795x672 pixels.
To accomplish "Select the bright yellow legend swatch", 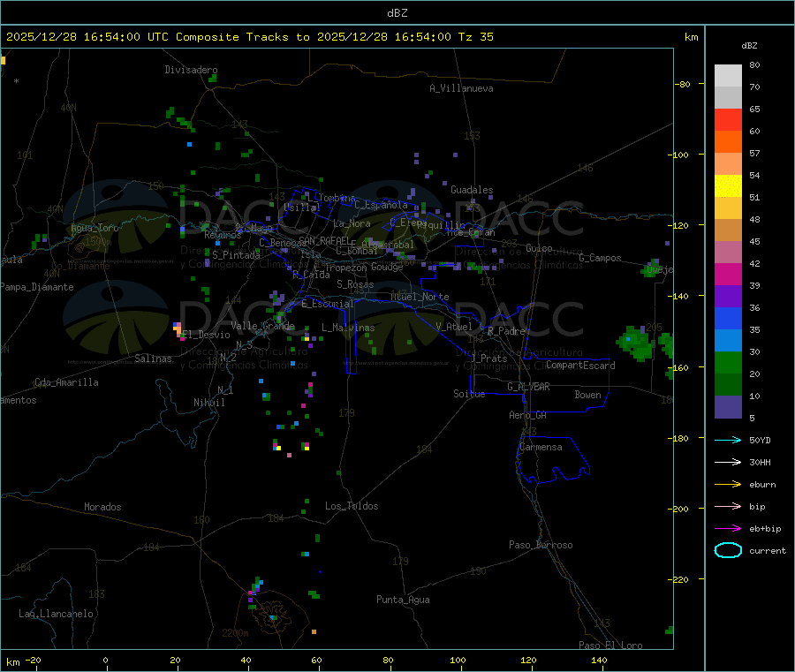I will tap(728, 185).
